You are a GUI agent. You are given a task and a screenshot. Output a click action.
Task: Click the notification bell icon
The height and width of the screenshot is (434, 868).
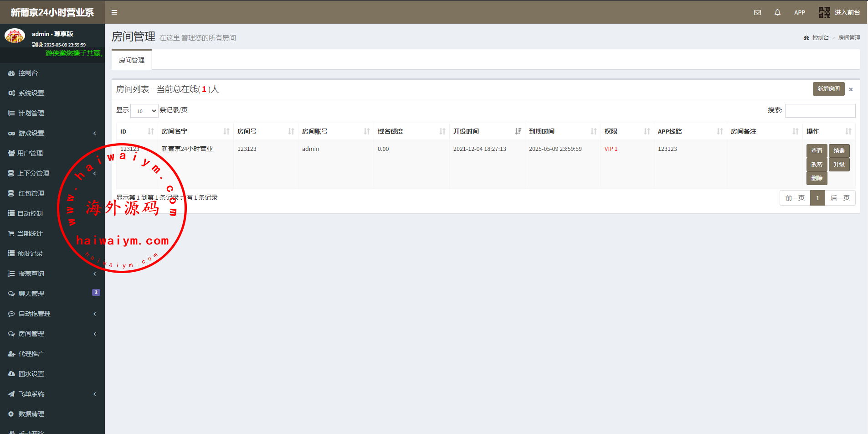pyautogui.click(x=777, y=12)
